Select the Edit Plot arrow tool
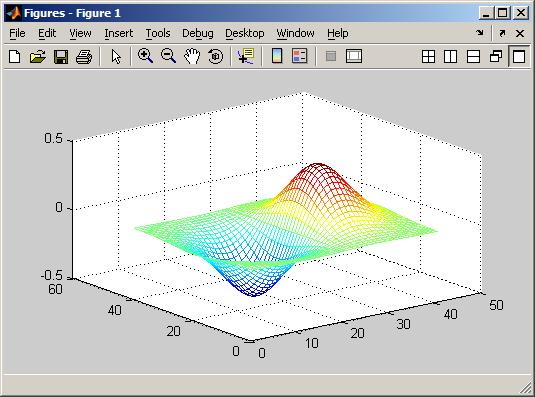This screenshot has width=535, height=397. (116, 56)
